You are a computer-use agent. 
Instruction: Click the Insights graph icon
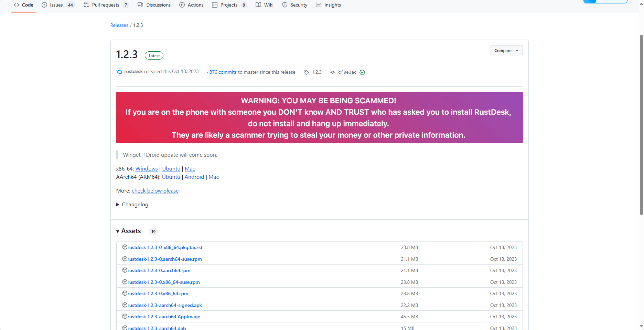[319, 5]
